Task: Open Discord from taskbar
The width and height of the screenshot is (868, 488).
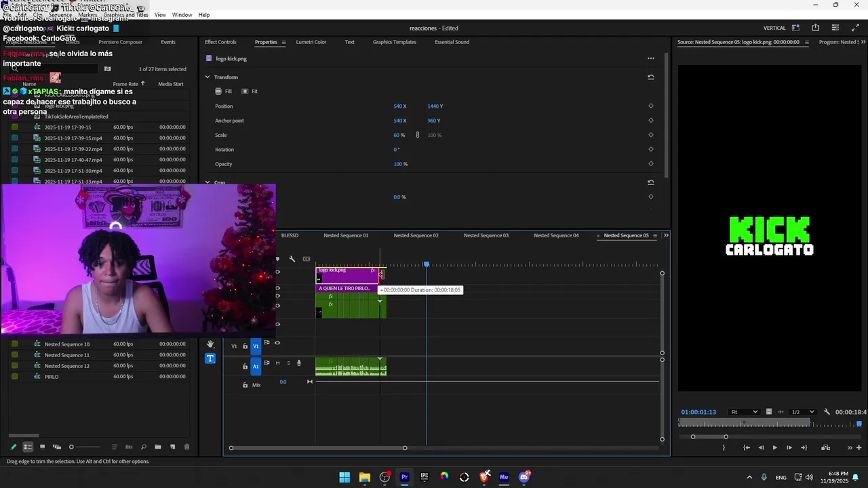Action: (524, 477)
